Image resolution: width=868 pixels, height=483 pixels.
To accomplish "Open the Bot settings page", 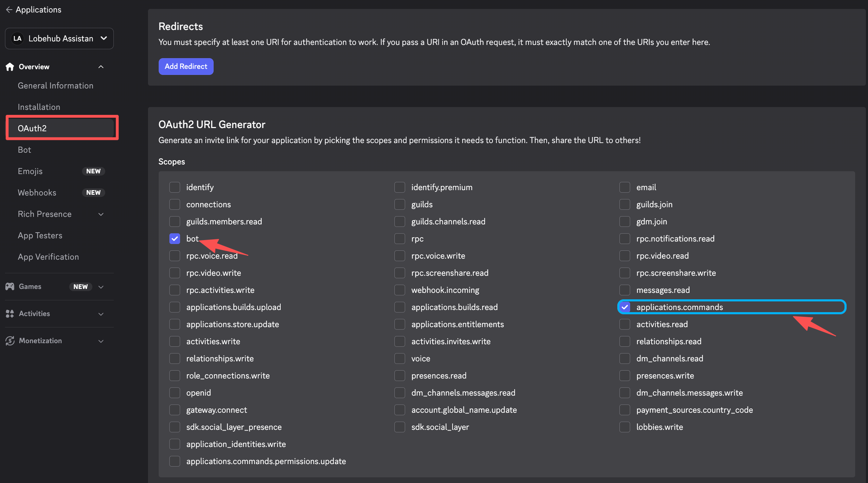I will [x=25, y=150].
